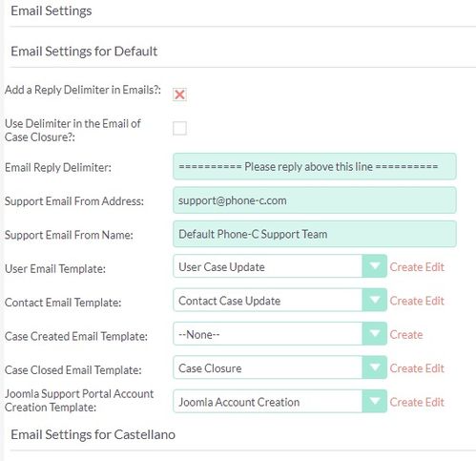476x461 pixels.
Task: Edit the Support Email From Name field
Action: coord(315,234)
